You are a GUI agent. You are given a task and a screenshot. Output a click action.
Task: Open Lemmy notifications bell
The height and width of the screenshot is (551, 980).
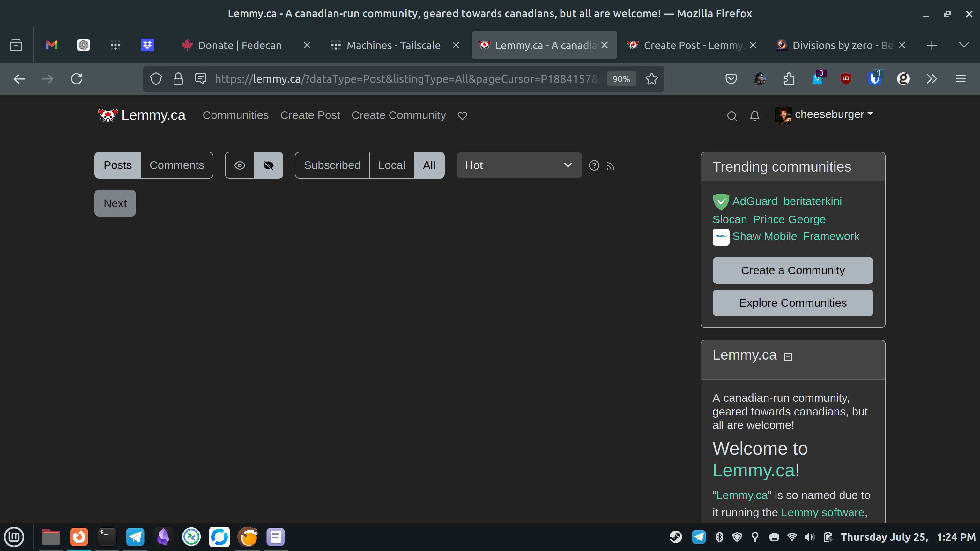(755, 116)
